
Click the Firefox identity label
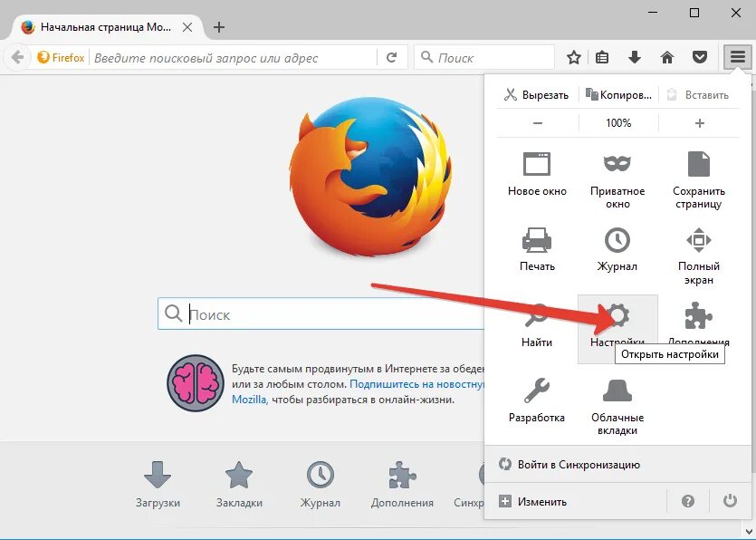pyautogui.click(x=61, y=58)
